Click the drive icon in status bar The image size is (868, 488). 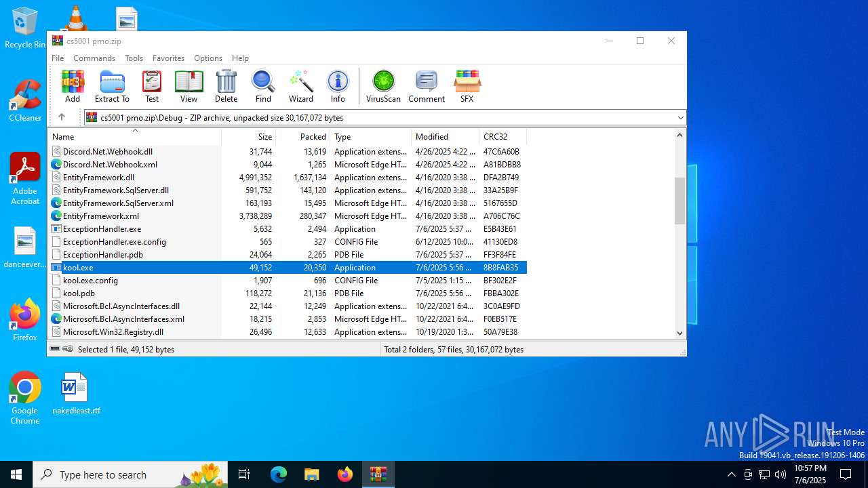pyautogui.click(x=55, y=349)
